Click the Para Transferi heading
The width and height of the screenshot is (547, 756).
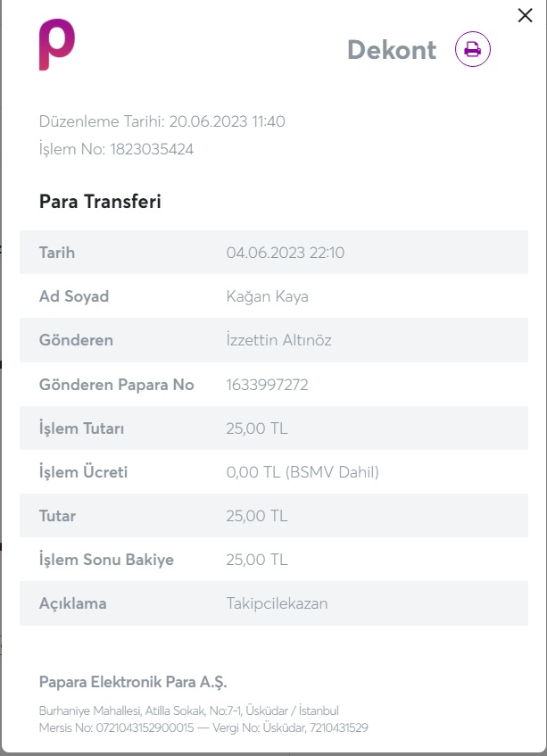point(100,201)
